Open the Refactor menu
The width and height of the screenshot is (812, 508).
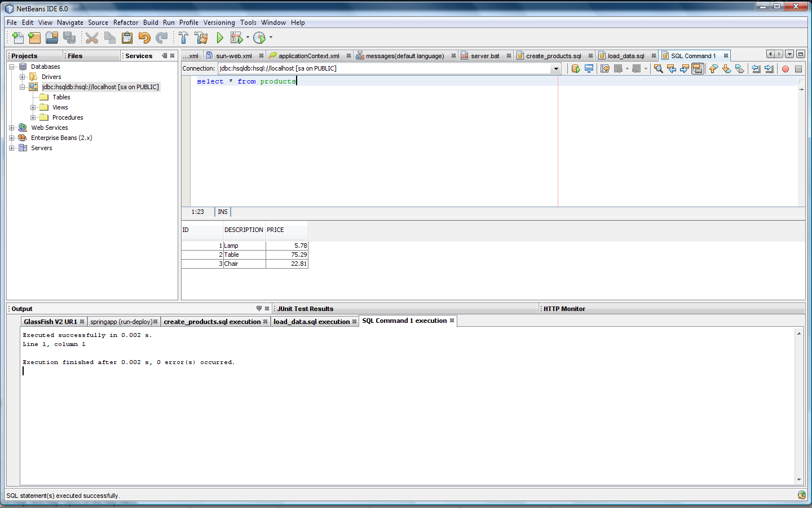point(125,23)
